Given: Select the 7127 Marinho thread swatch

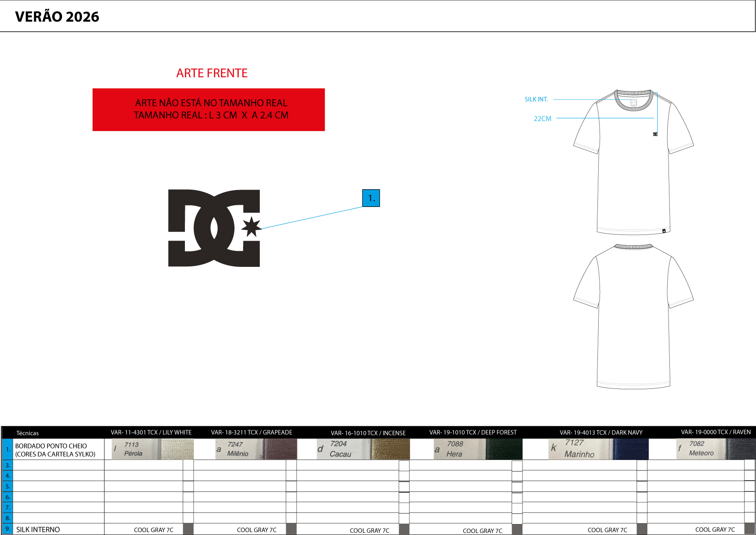Looking at the screenshot, I should click(598, 449).
